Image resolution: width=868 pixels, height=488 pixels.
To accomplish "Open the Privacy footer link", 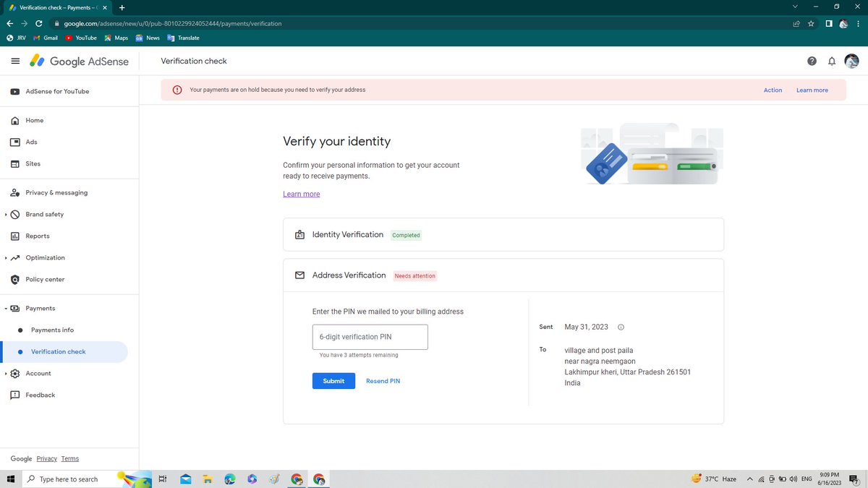I will coord(46,458).
